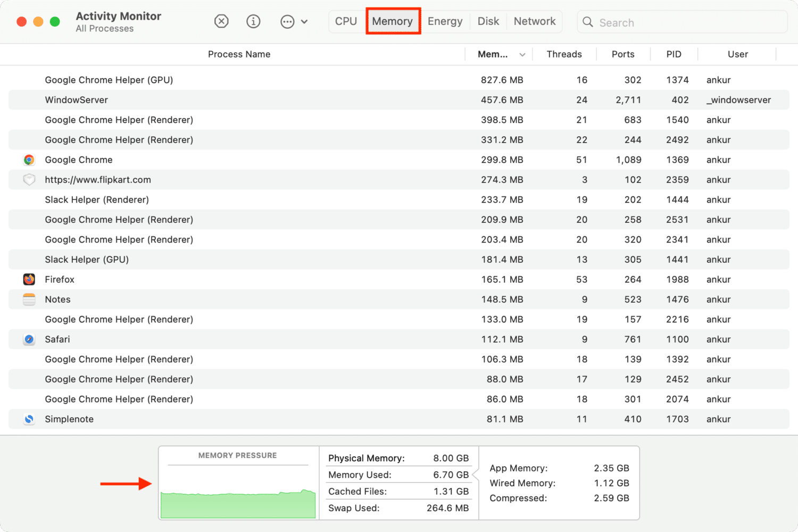The width and height of the screenshot is (798, 532).
Task: Open the process info inspector icon
Action: 253,21
